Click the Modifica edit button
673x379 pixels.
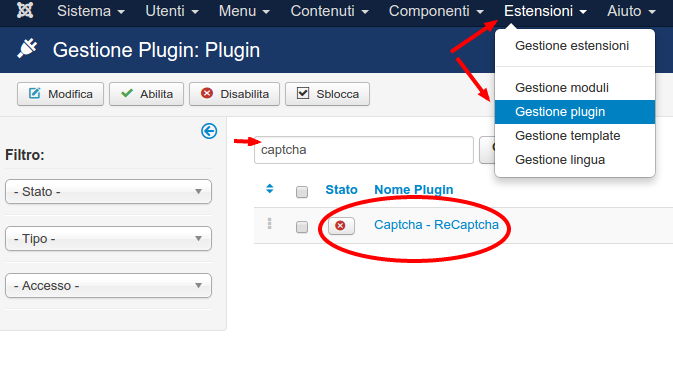pyautogui.click(x=61, y=94)
